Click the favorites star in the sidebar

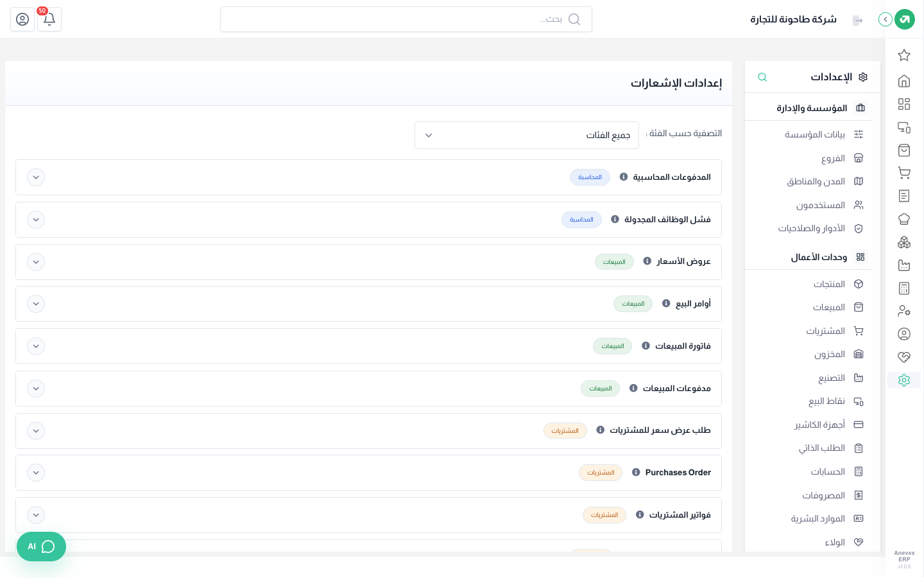[904, 55]
